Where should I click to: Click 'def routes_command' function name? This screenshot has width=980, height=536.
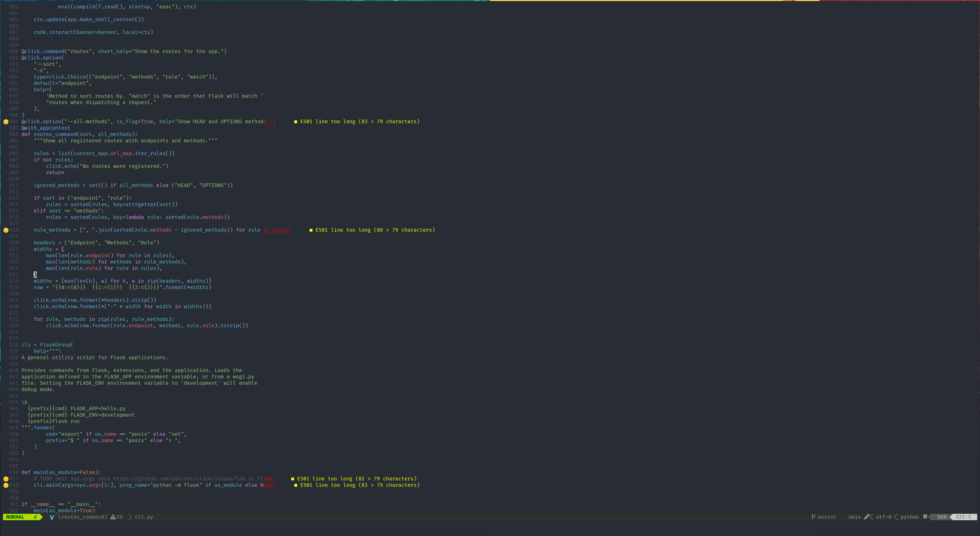click(x=55, y=134)
